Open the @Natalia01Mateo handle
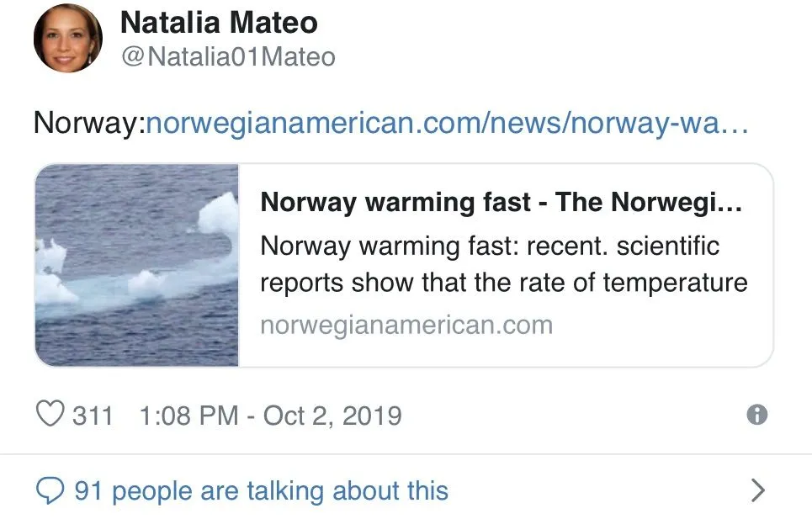Image resolution: width=812 pixels, height=519 pixels. tap(227, 57)
